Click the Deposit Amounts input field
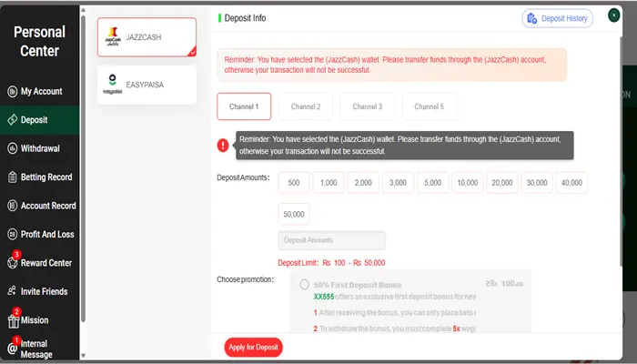The image size is (637, 364). tap(331, 240)
